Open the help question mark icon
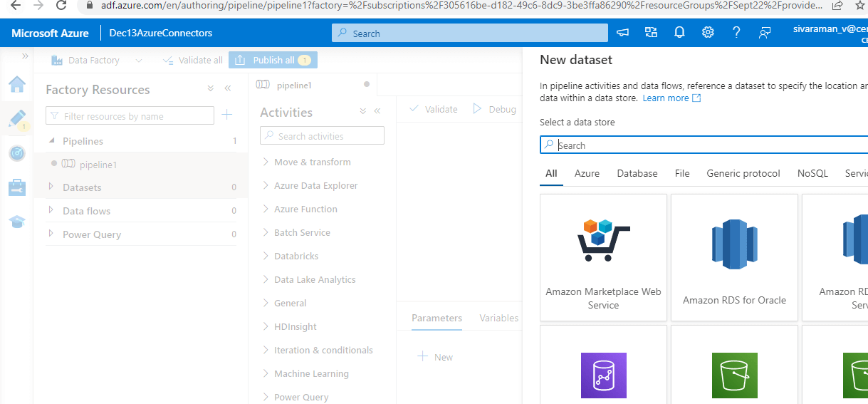The image size is (868, 404). point(736,33)
